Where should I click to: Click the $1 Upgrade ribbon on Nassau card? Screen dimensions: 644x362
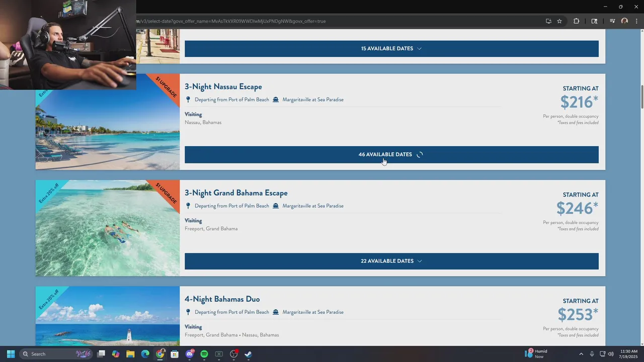[167, 86]
